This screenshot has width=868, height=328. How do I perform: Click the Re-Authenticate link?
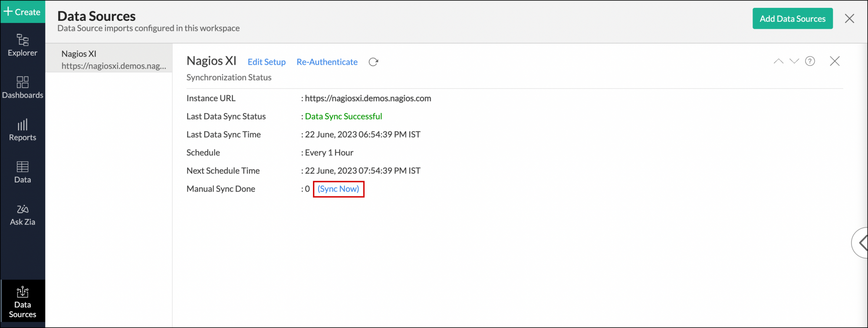(x=327, y=62)
